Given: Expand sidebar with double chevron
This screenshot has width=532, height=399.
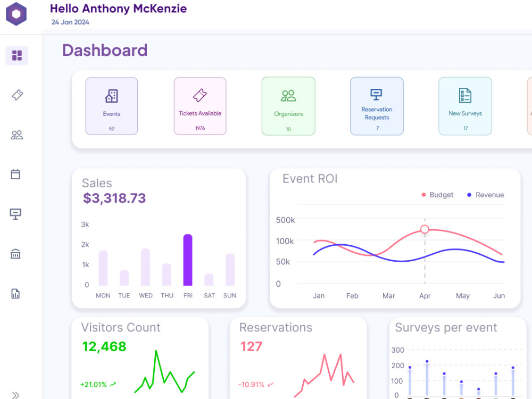Looking at the screenshot, I should 15,395.
